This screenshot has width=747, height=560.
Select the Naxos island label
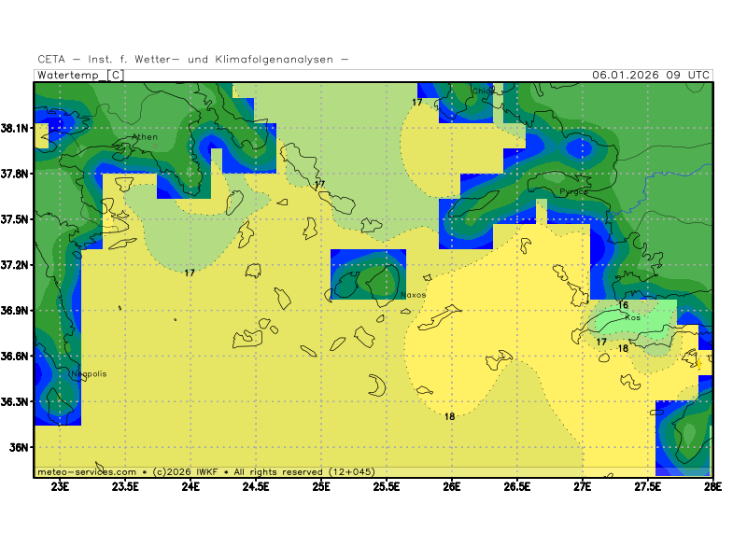413,295
